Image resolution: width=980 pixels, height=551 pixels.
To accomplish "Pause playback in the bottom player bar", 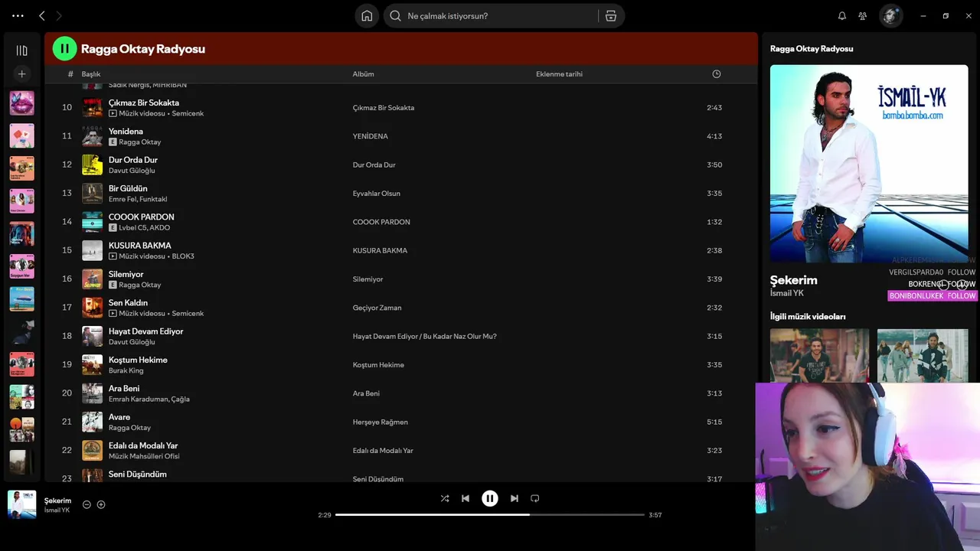I will click(x=490, y=498).
